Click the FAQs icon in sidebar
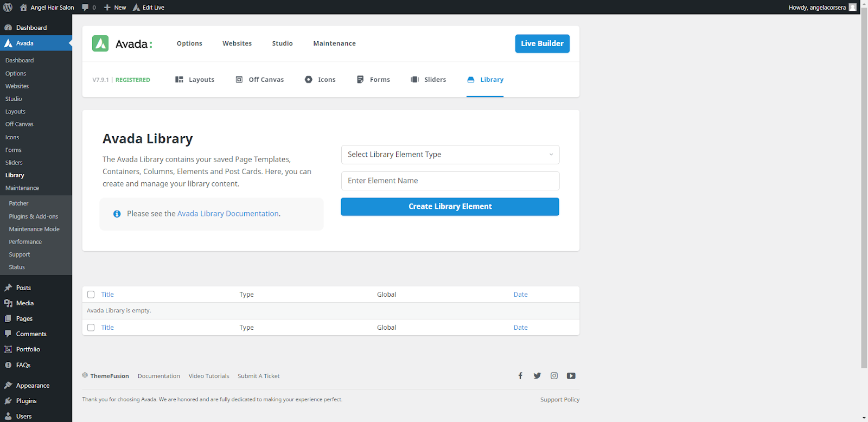This screenshot has height=422, width=868. (x=8, y=365)
